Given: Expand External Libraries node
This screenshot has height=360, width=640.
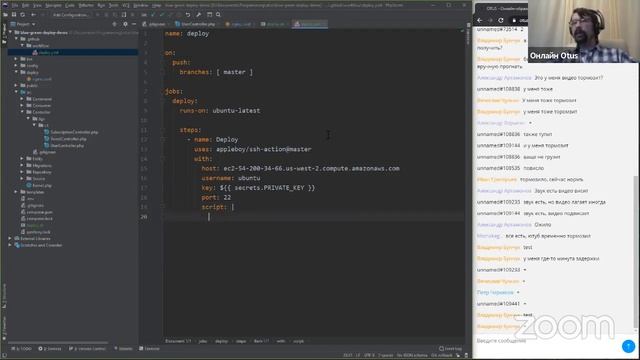Looking at the screenshot, I should 11,238.
